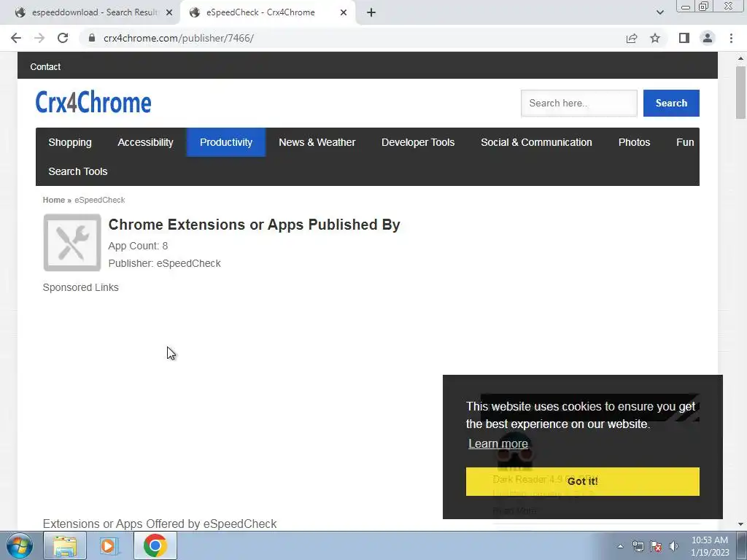
Task: Click the scrollbar up arrow
Action: click(740, 58)
